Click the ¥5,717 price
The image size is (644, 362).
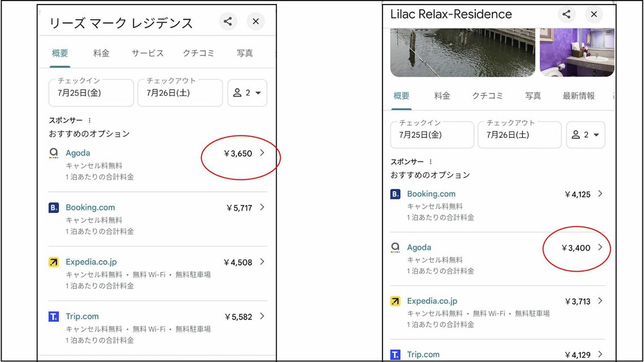pos(239,208)
